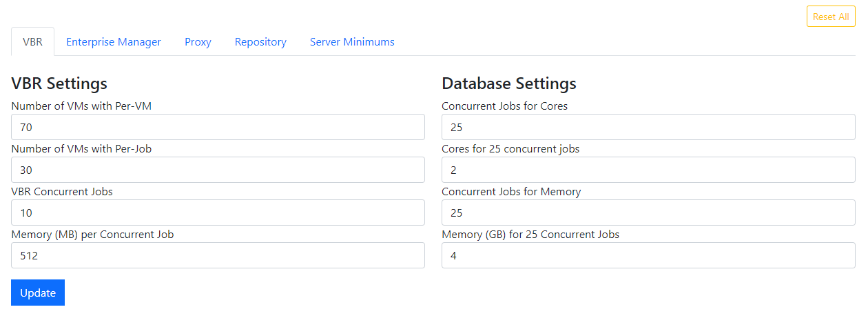Go to the Server Minimums tab

(352, 42)
